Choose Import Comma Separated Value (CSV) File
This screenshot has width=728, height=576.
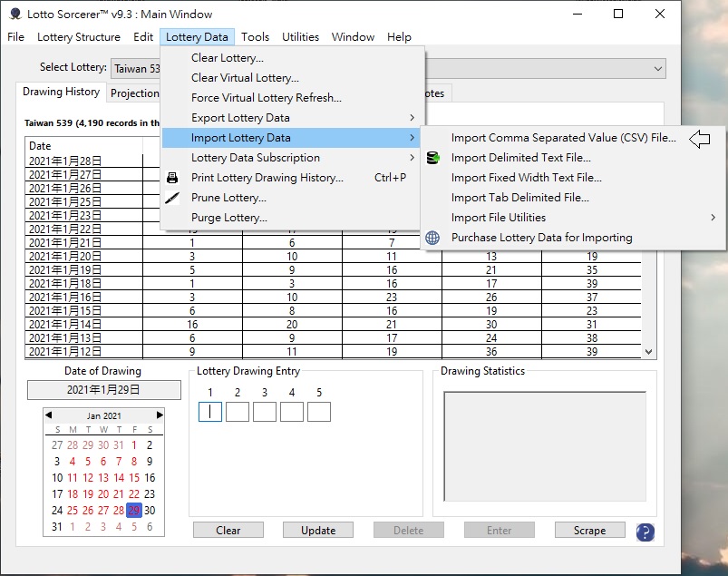click(x=563, y=138)
